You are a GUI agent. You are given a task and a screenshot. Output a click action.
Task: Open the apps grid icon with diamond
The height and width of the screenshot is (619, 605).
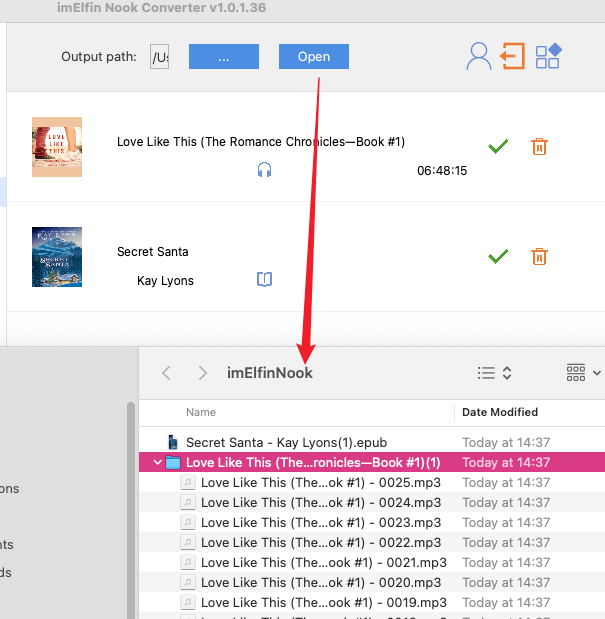coord(548,56)
